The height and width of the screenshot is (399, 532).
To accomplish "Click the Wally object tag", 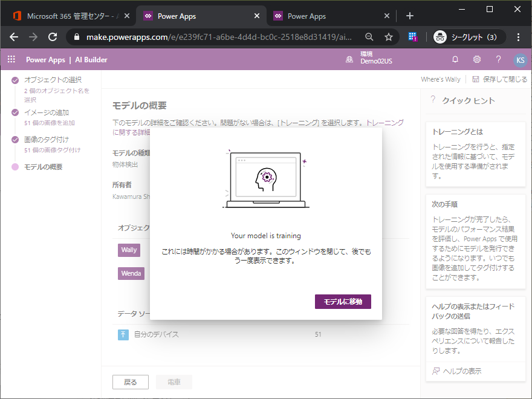I will (x=129, y=250).
